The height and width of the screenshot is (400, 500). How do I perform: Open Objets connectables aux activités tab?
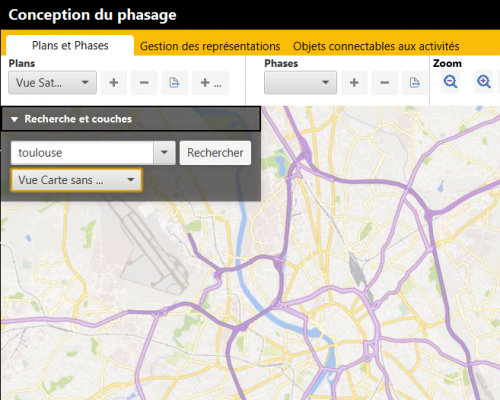click(x=376, y=46)
